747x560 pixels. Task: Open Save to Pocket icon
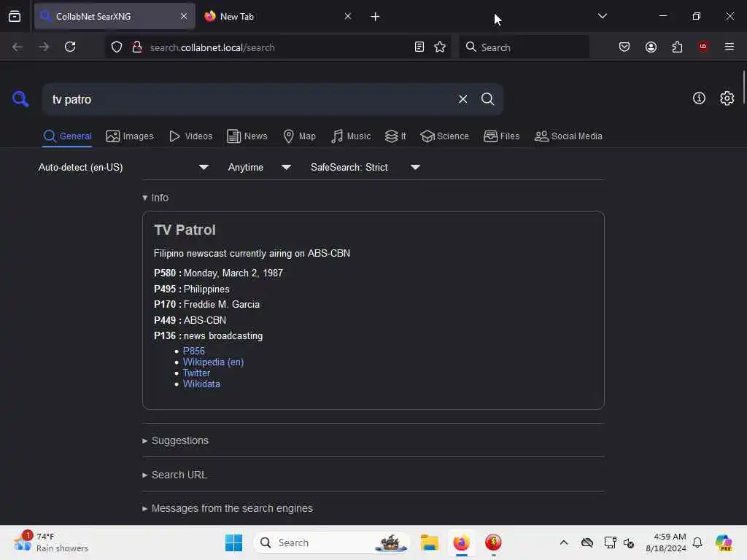click(624, 47)
